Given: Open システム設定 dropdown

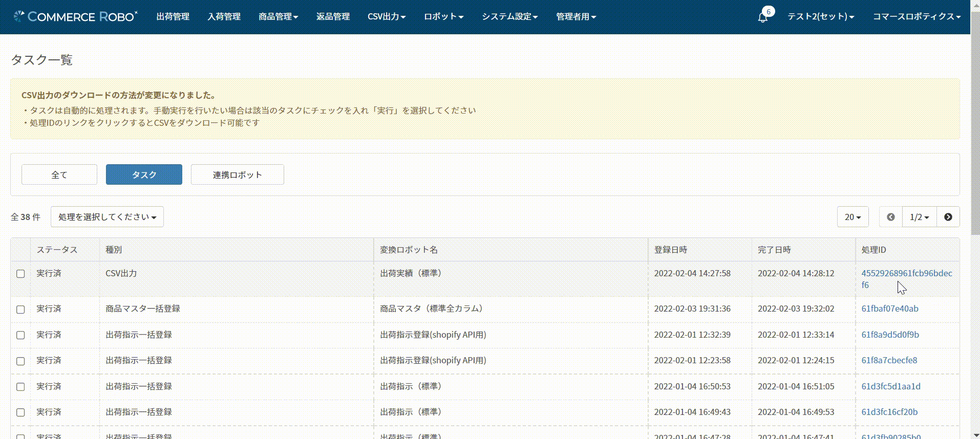Looking at the screenshot, I should [509, 17].
